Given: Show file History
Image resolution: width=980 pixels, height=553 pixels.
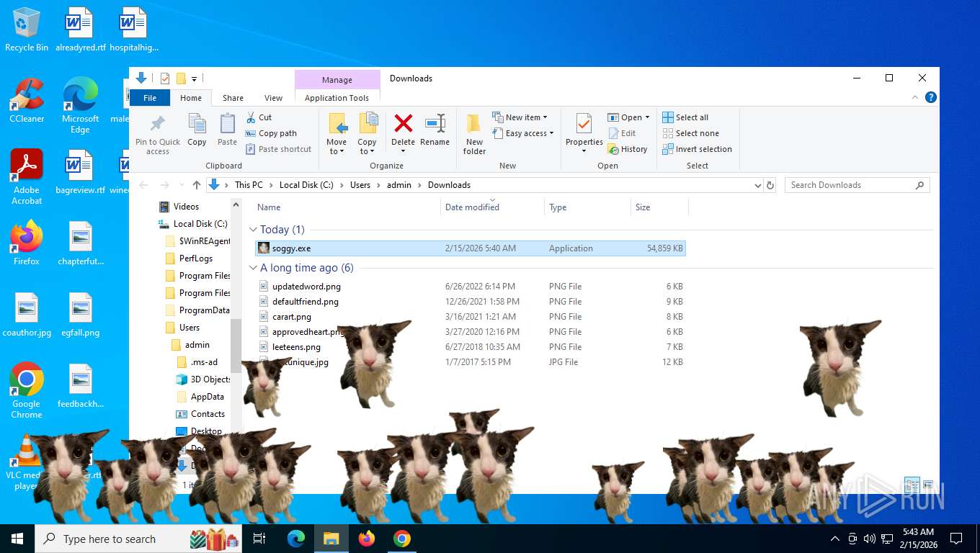Looking at the screenshot, I should click(x=628, y=149).
